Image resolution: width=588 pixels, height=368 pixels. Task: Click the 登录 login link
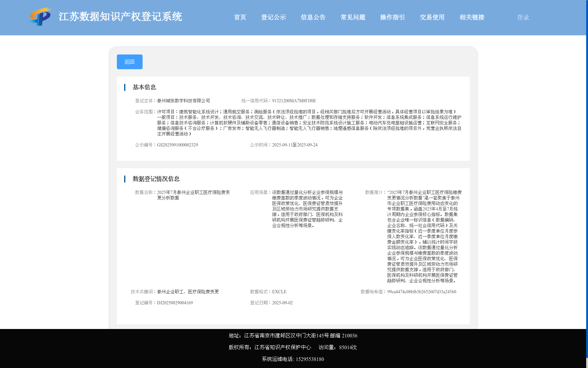click(x=523, y=17)
